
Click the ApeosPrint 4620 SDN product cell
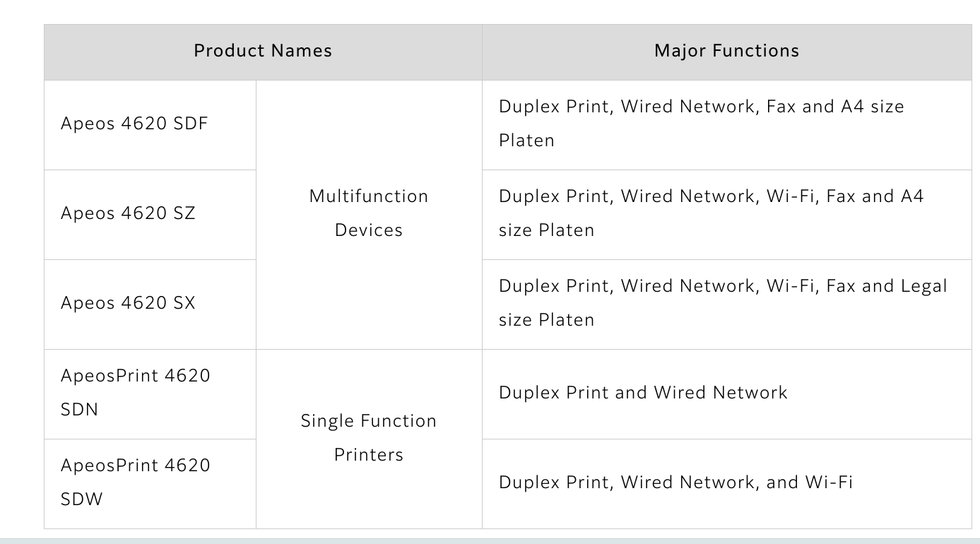pyautogui.click(x=150, y=394)
